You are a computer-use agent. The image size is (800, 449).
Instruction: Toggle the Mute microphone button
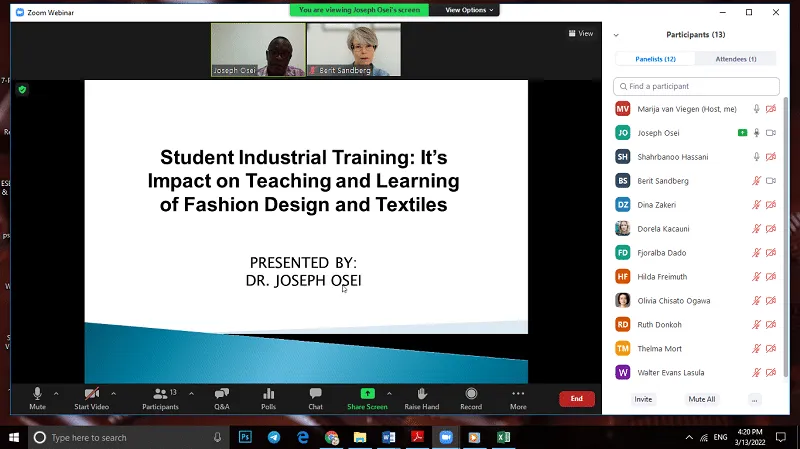tap(37, 394)
